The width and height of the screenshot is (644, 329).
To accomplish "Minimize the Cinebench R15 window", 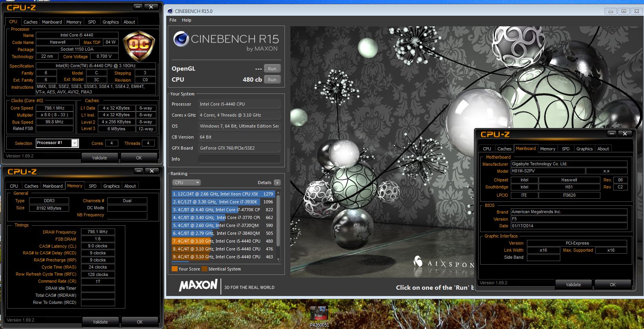I will (611, 11).
